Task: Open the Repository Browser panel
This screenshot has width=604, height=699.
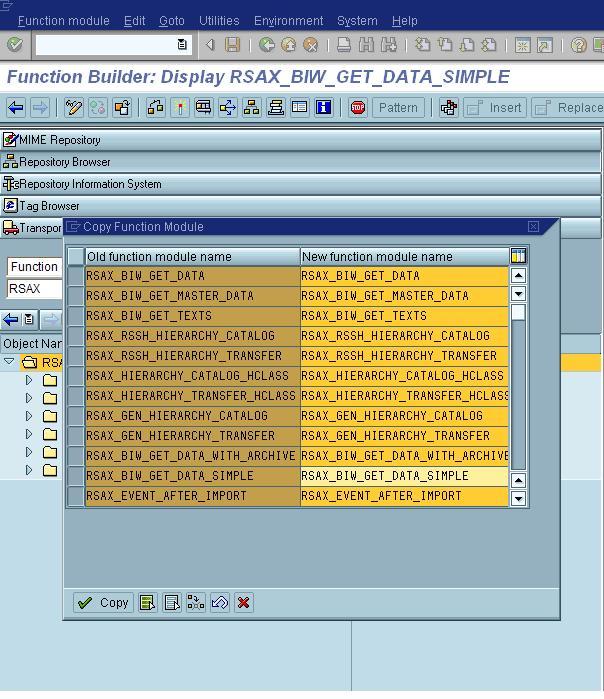Action: (301, 162)
